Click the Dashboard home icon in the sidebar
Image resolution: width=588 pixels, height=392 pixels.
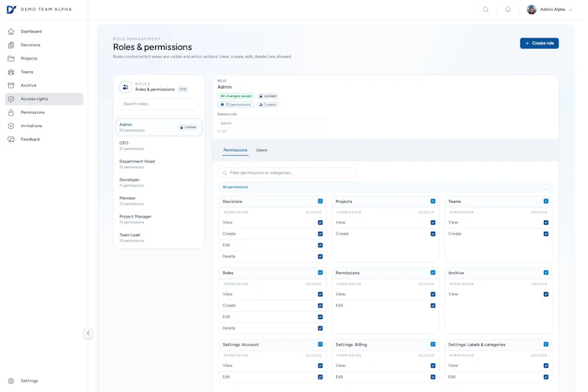click(x=11, y=32)
